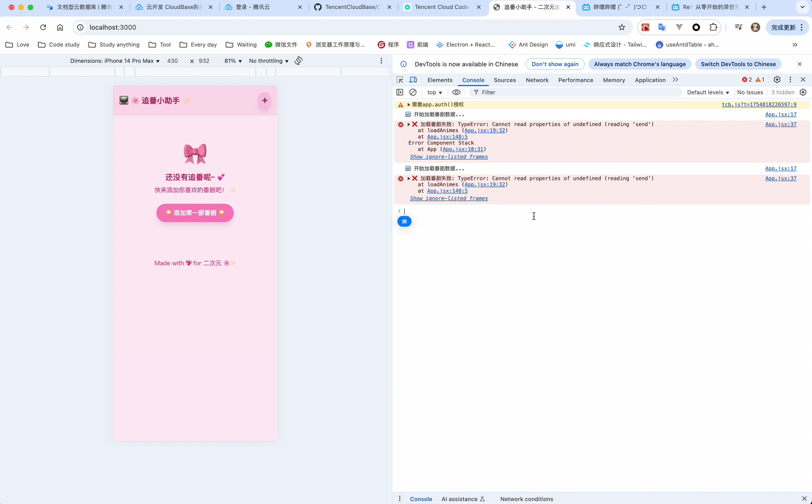Switch to the Network tab

[536, 80]
